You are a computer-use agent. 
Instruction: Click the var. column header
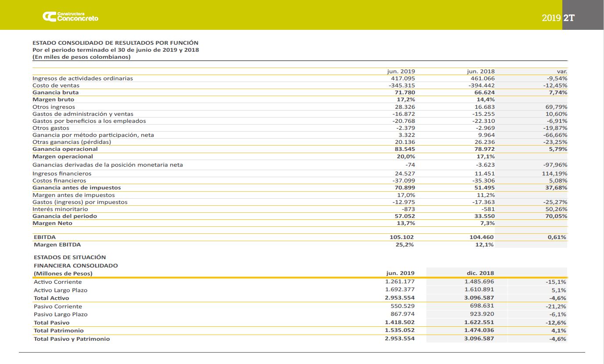[x=561, y=71]
